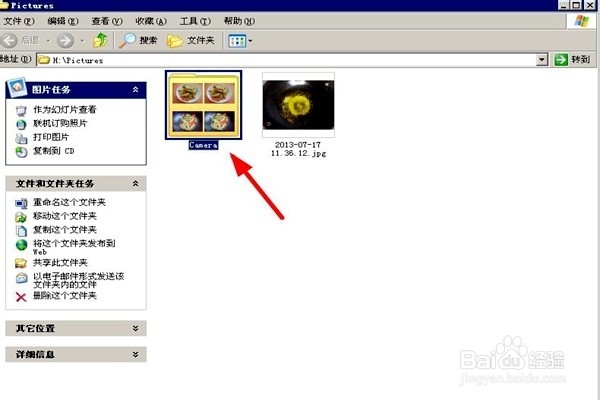Open the Forward button history dropdown
This screenshot has height=400, width=600.
point(82,40)
